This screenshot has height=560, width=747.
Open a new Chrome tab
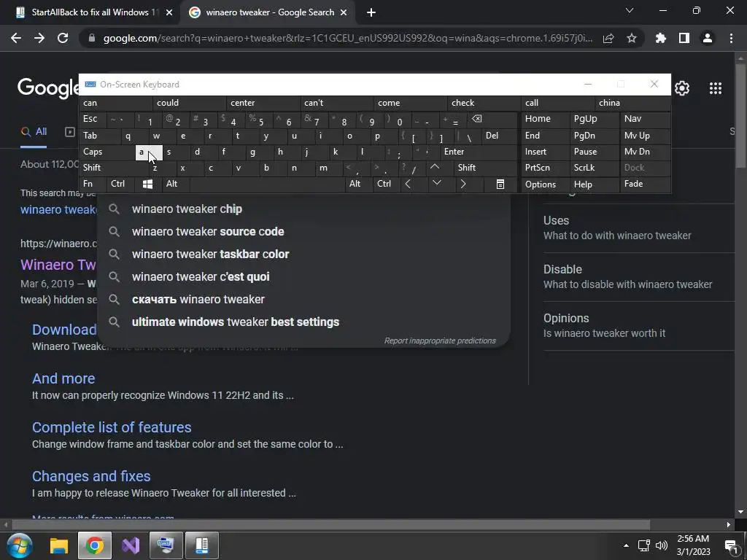click(371, 12)
